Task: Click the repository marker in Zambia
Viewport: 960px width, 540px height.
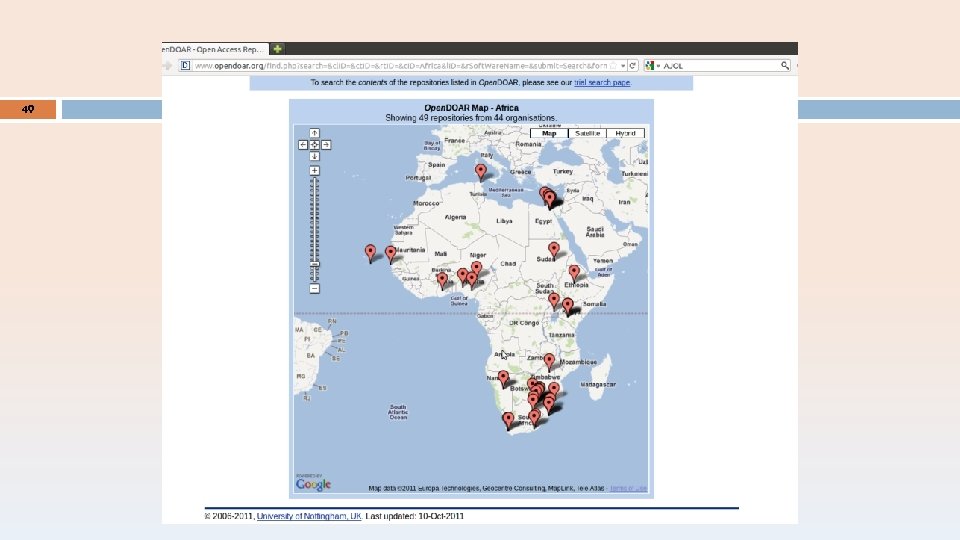Action: [549, 362]
